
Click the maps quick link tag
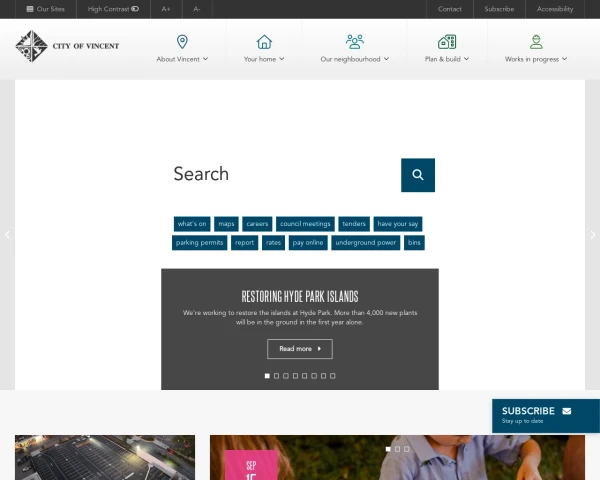226,224
